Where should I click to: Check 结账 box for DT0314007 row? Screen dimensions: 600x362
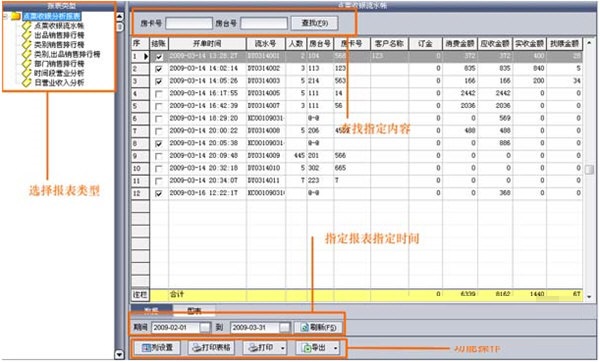pyautogui.click(x=159, y=106)
